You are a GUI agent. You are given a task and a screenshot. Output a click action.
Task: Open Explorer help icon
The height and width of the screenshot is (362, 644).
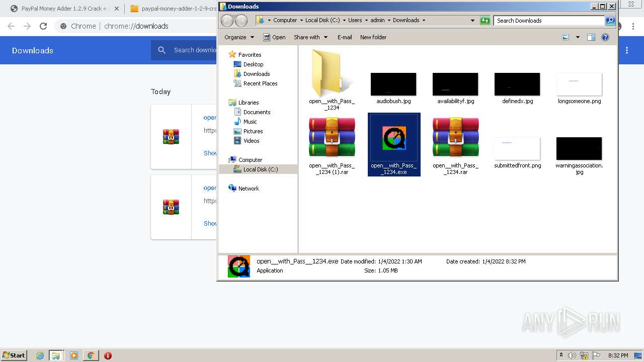point(605,37)
